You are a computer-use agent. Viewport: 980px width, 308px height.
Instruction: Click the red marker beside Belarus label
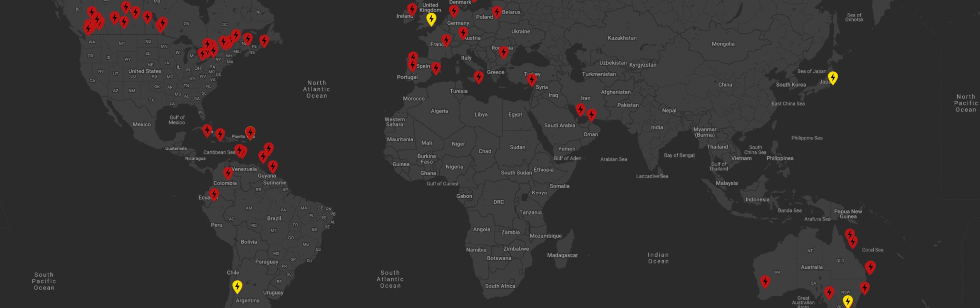coord(497,12)
